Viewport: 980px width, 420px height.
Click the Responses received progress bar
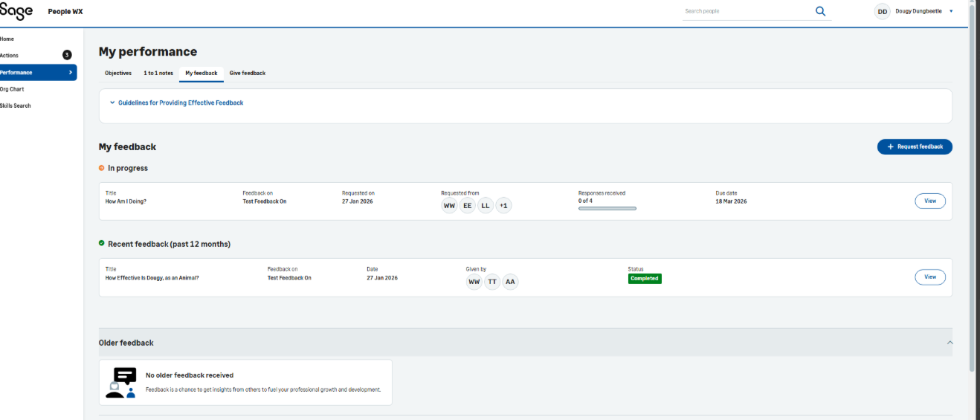coord(607,208)
